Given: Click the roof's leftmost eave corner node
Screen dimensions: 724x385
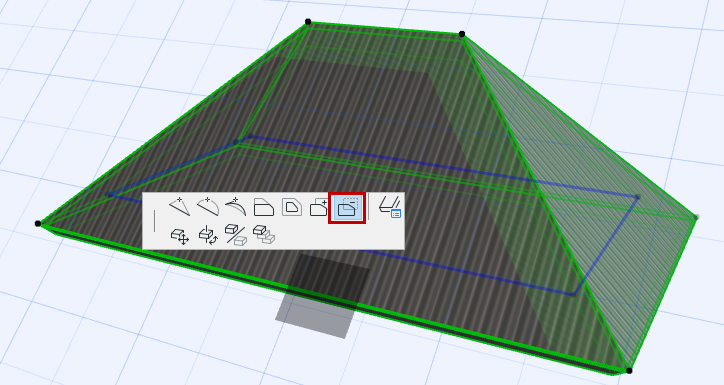Looking at the screenshot, I should click(x=38, y=224).
